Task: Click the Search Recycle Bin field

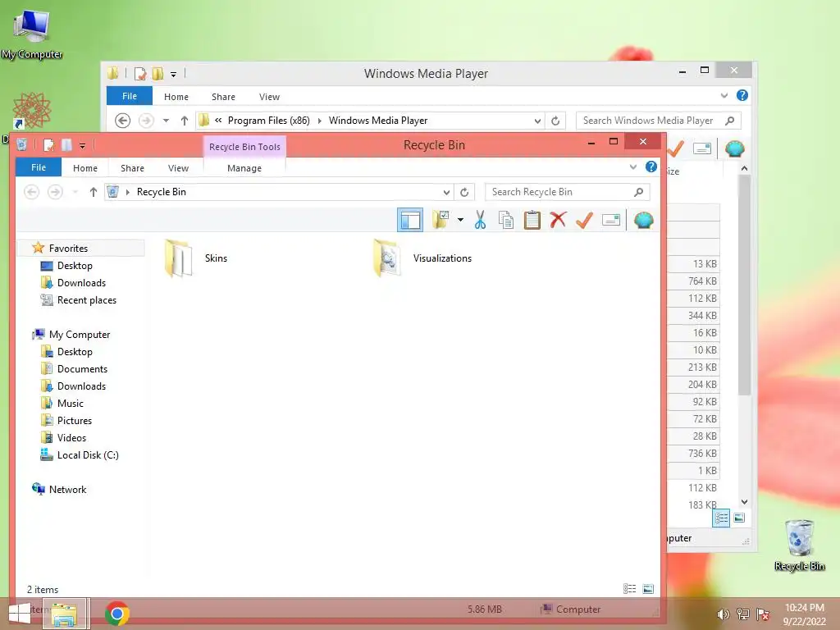Action: coord(568,192)
